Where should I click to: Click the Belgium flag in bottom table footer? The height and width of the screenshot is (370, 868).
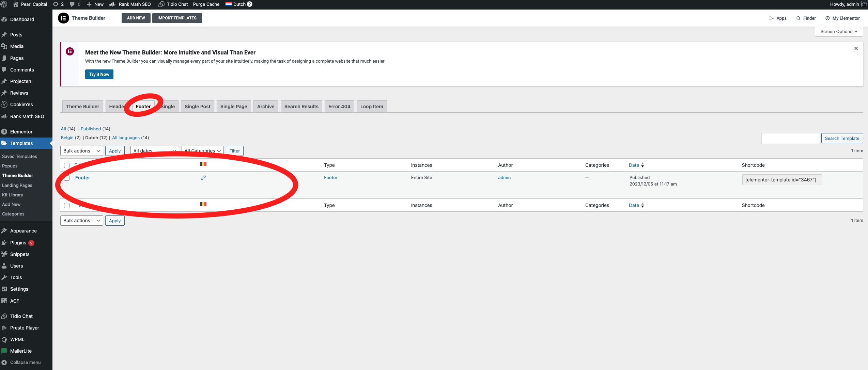click(x=203, y=204)
